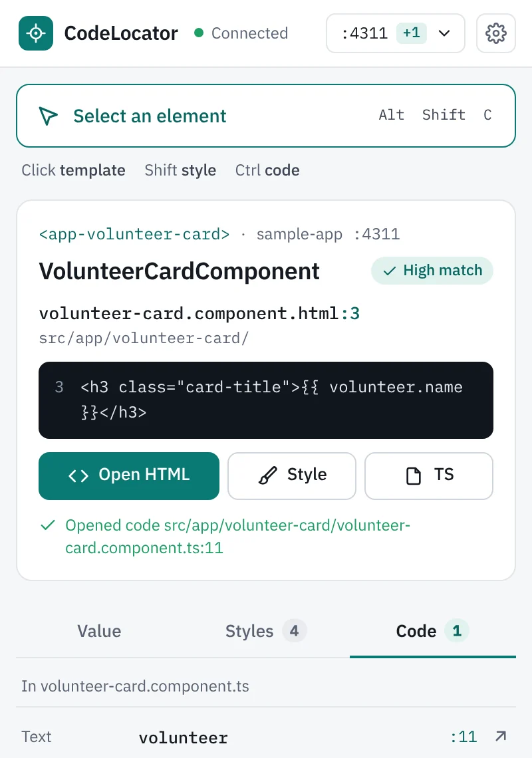Click the Select an element button

(x=266, y=116)
